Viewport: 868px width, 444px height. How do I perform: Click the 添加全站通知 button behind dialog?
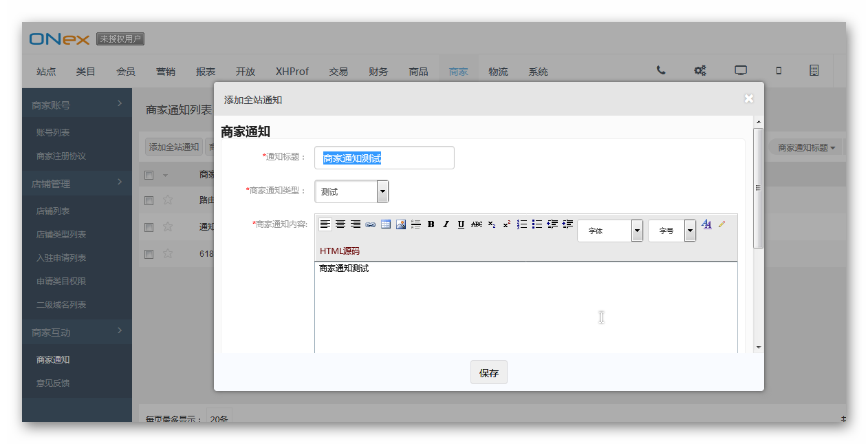click(x=174, y=147)
